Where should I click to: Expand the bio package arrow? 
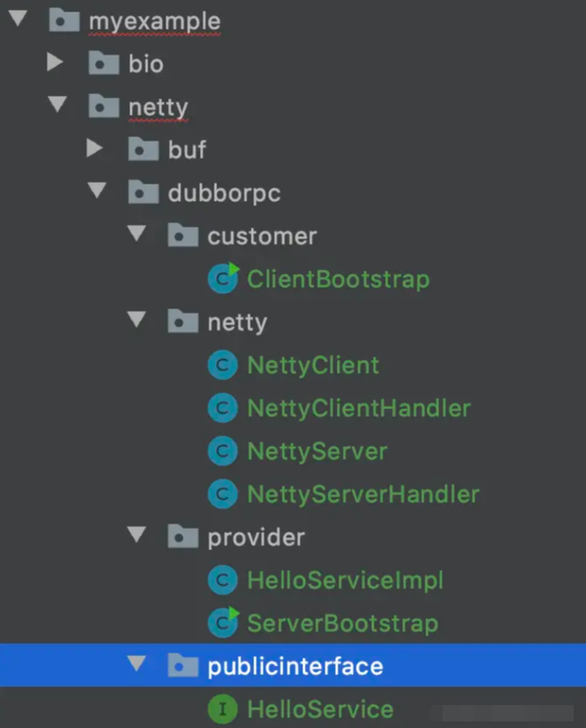[55, 61]
